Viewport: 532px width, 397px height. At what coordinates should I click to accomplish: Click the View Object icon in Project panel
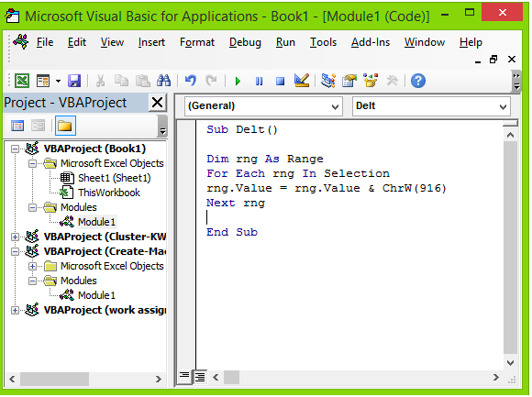(38, 126)
